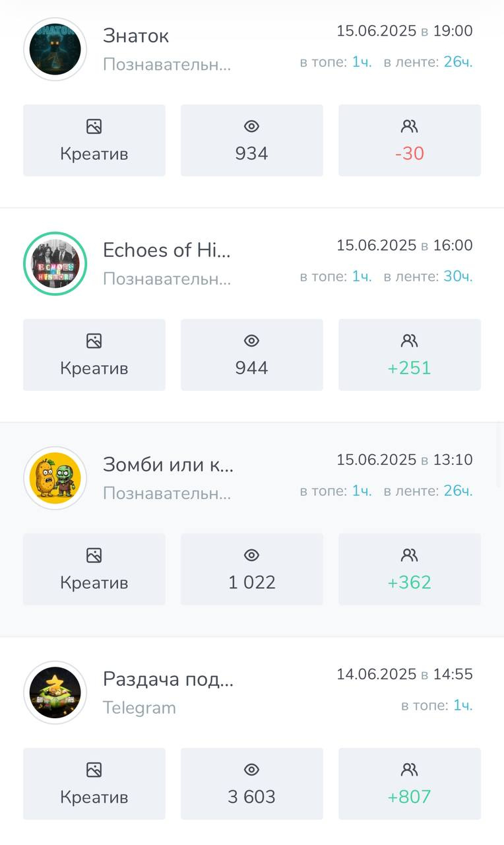The width and height of the screenshot is (504, 845).
Task: Open Креатив in Раздача под... card
Action: (94, 784)
